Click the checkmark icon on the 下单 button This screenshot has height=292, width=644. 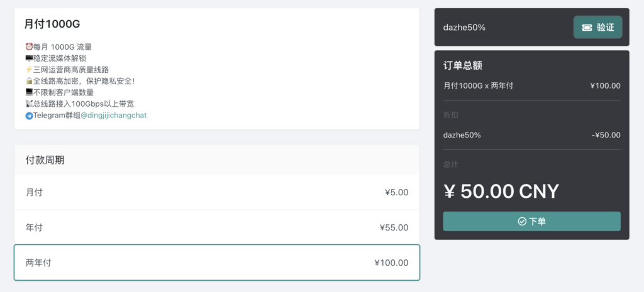(522, 222)
